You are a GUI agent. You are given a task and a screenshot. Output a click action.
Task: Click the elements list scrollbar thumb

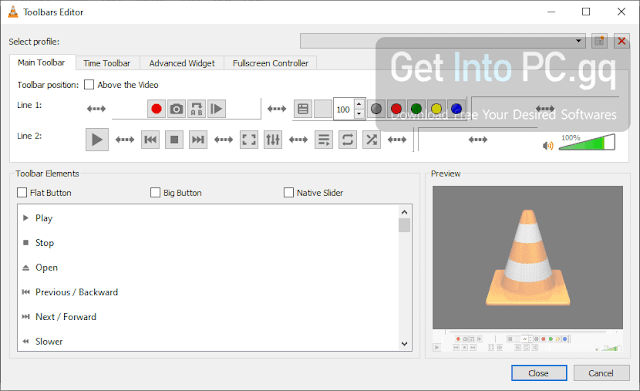404,225
